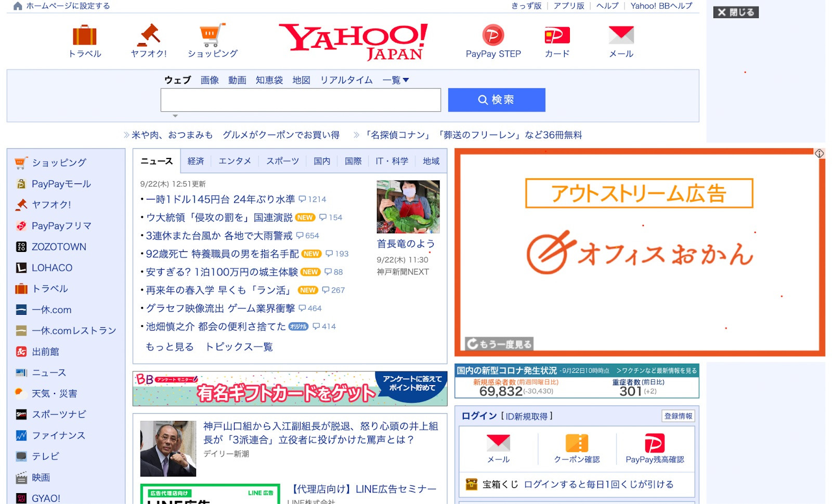Open トピックス一覧 link
The width and height of the screenshot is (832, 504).
239,347
